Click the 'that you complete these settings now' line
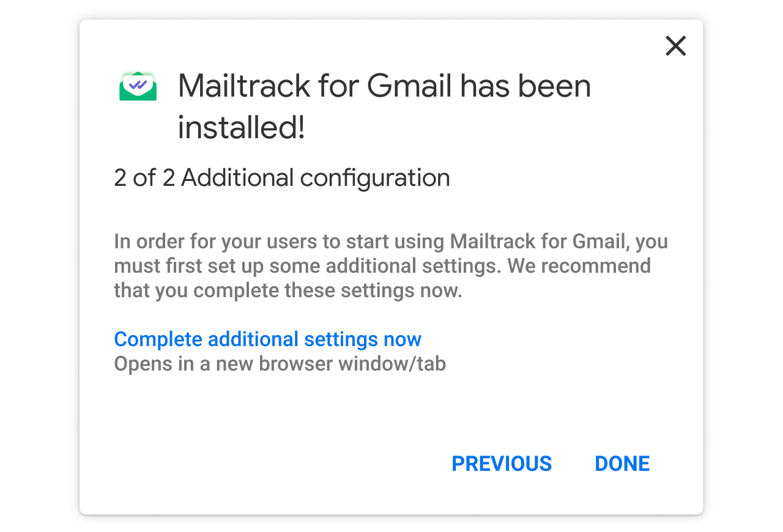Image resolution: width=783 pixels, height=532 pixels. (x=288, y=290)
